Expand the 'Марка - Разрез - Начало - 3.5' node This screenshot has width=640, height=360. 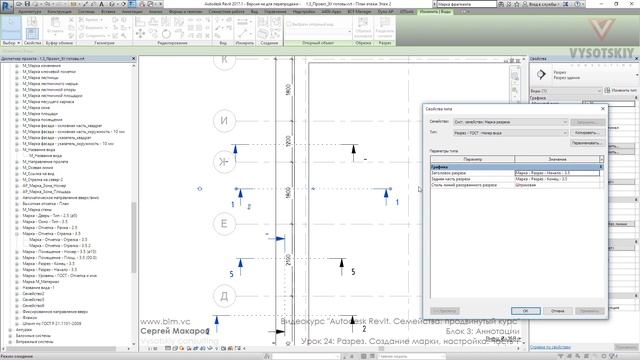(17, 270)
